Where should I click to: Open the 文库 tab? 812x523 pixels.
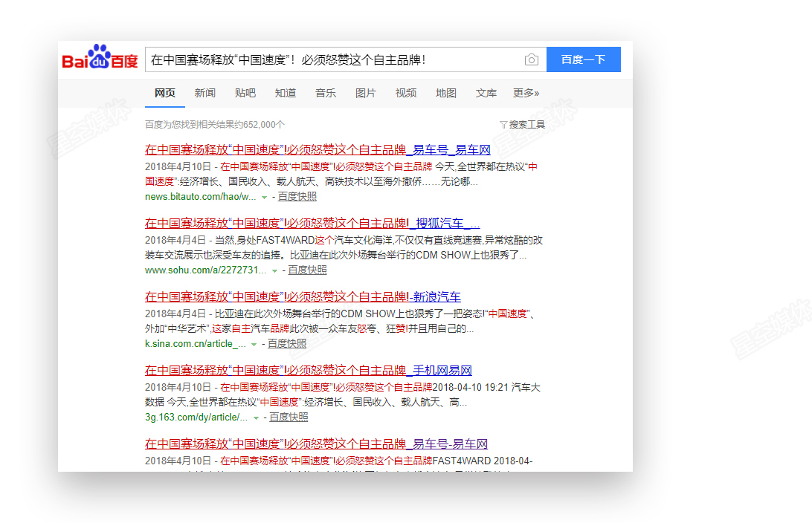click(x=486, y=93)
